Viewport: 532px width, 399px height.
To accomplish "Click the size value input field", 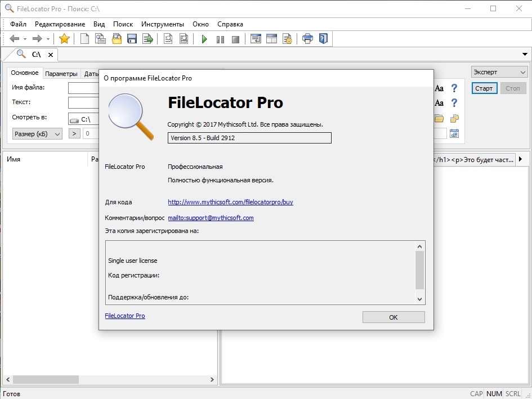I will (x=91, y=134).
